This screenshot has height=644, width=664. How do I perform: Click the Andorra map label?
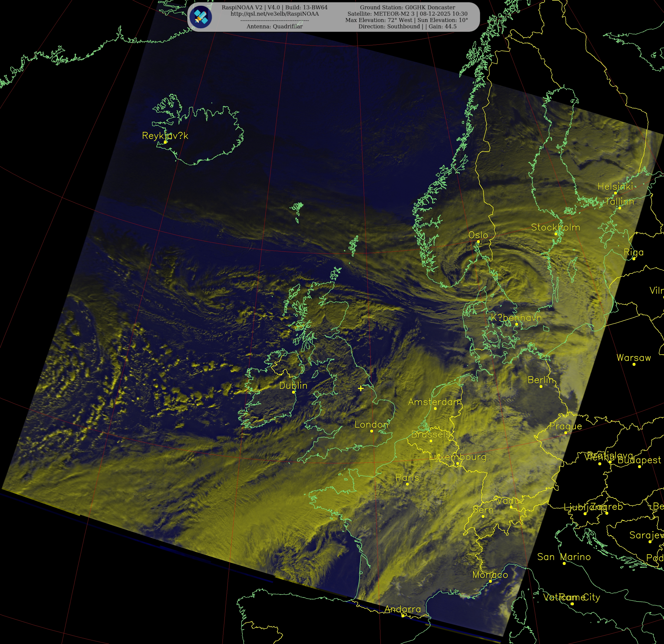[x=402, y=609]
